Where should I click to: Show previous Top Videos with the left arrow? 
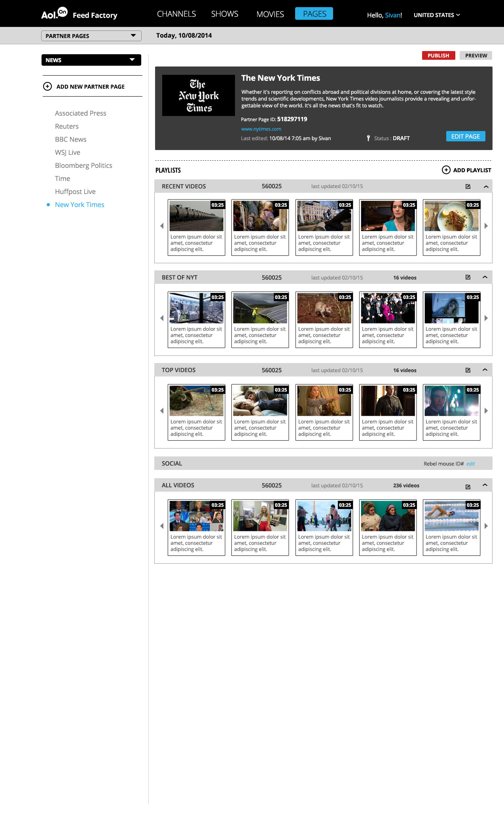(162, 411)
